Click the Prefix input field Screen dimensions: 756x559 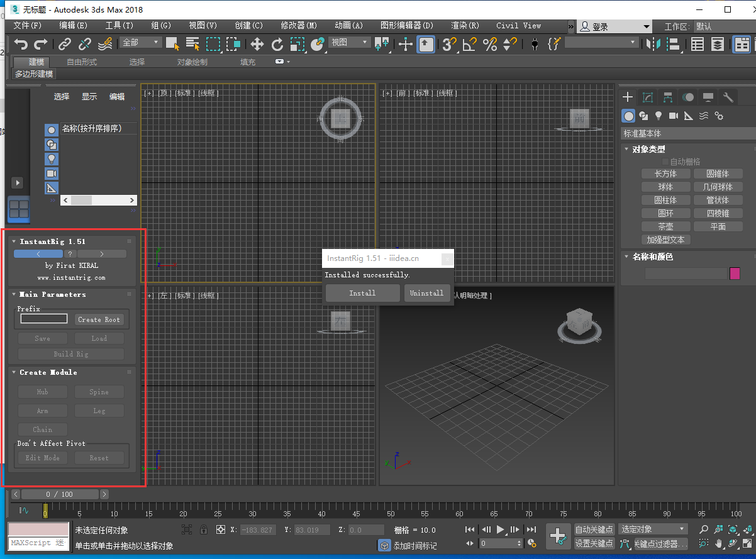(x=44, y=319)
